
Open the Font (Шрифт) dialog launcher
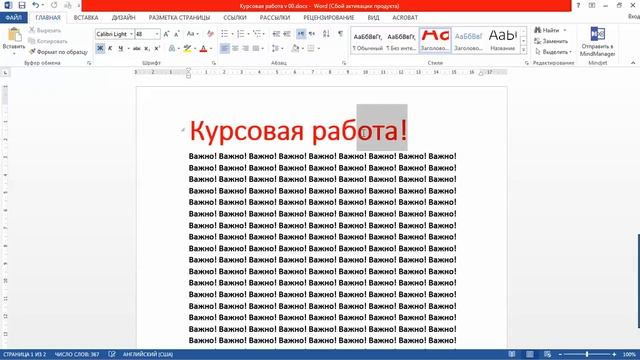click(213, 63)
